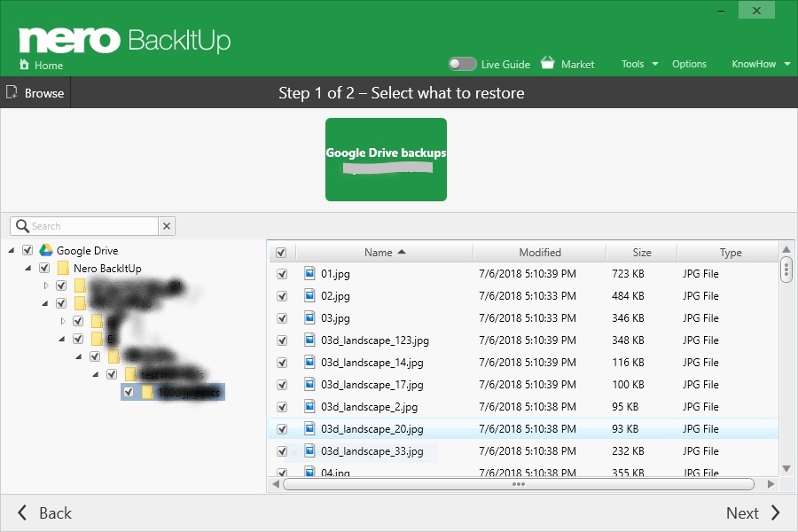This screenshot has width=798, height=532.
Task: Uncheck the 03d_landscape_14.jpg checkbox
Action: (x=282, y=363)
